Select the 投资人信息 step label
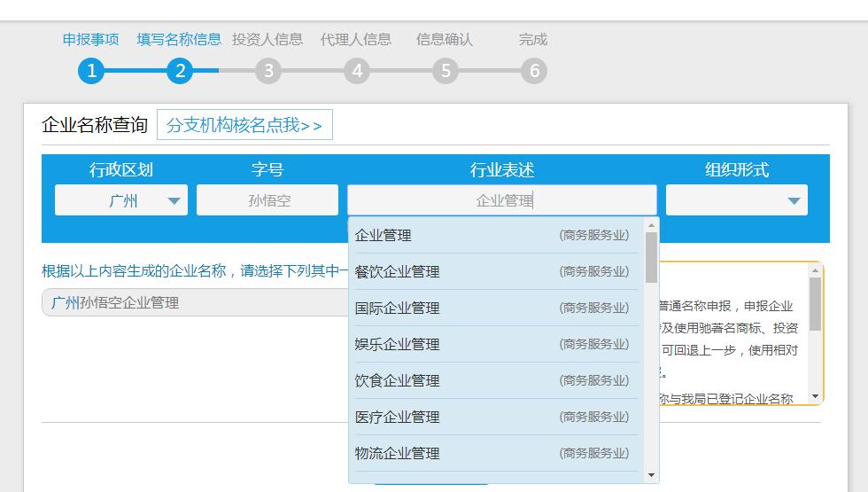This screenshot has width=868, height=492. click(267, 39)
